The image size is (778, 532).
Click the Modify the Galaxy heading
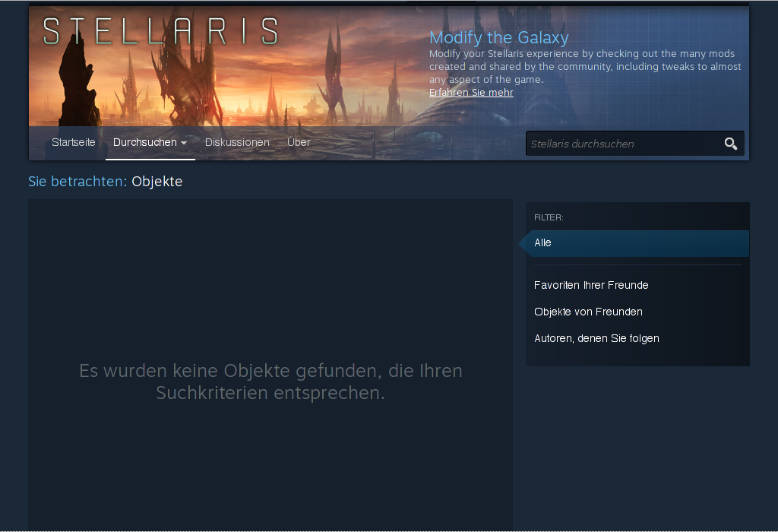click(x=498, y=38)
